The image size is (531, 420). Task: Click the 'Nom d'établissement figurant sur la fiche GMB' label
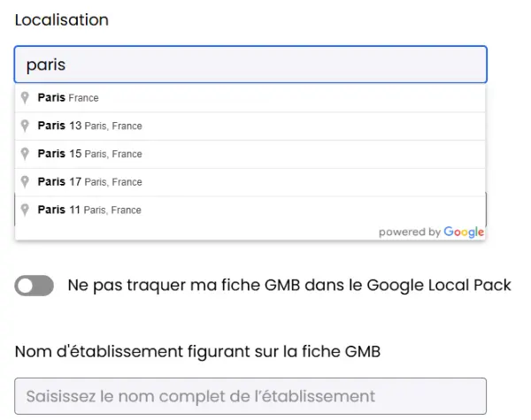[x=197, y=352]
